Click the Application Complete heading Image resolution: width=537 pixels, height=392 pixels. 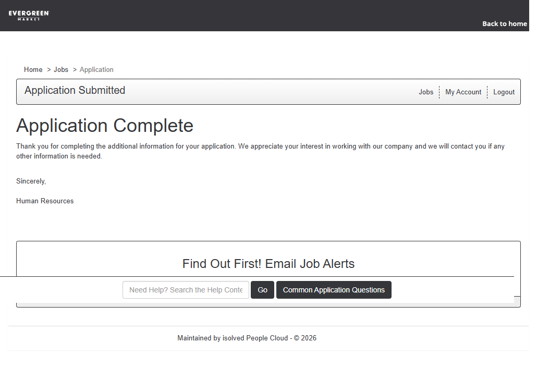105,126
